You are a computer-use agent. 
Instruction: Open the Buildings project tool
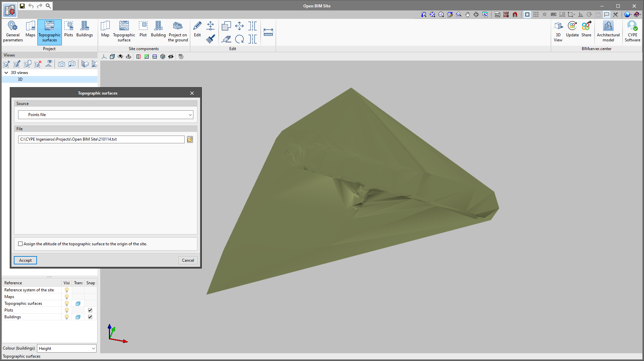(x=84, y=29)
